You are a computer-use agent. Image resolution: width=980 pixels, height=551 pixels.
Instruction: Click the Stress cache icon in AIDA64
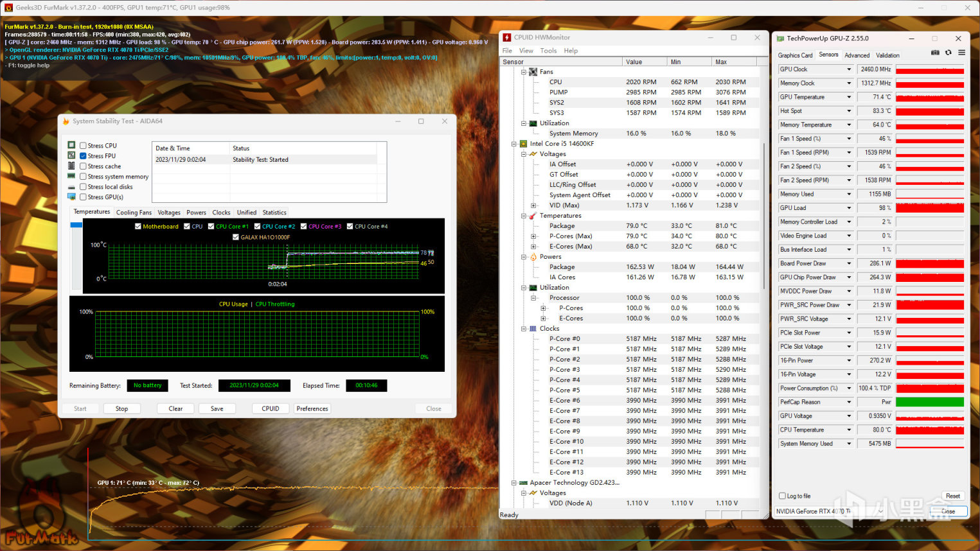click(71, 166)
